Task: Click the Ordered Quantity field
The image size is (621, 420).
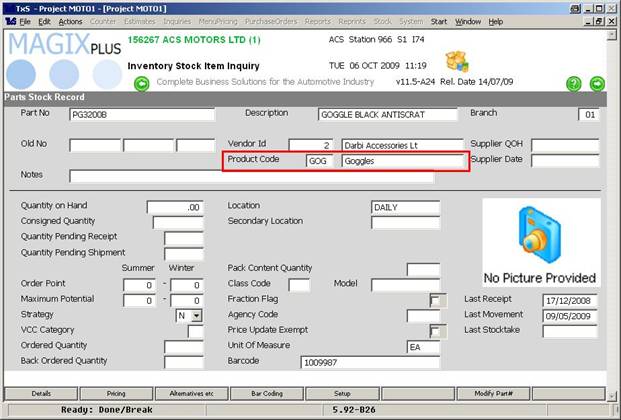Action: tap(184, 347)
